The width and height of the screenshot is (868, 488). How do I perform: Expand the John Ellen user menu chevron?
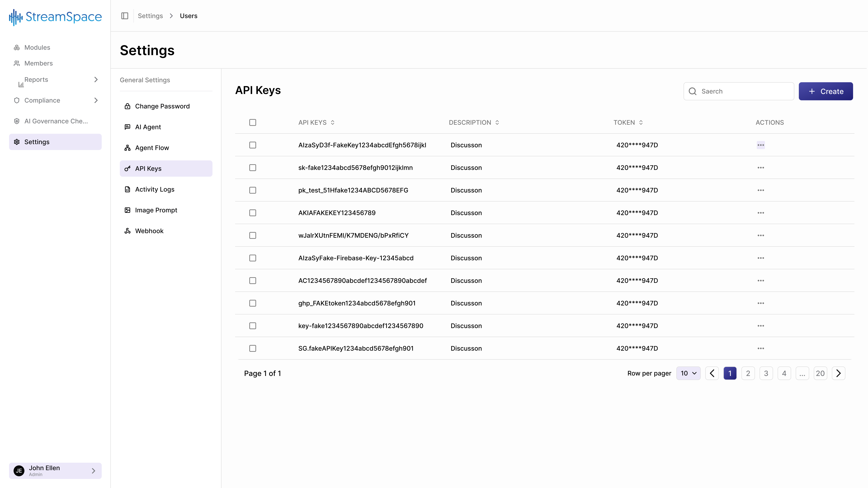click(94, 471)
